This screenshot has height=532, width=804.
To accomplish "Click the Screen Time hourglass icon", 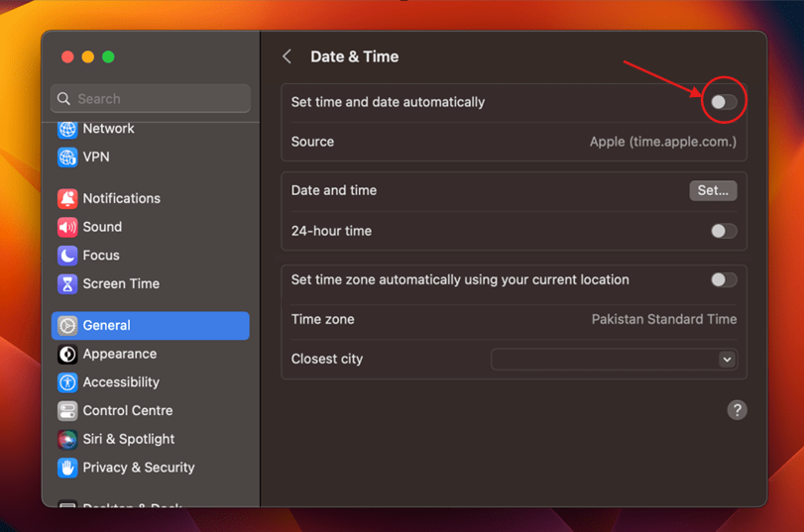I will pyautogui.click(x=67, y=284).
